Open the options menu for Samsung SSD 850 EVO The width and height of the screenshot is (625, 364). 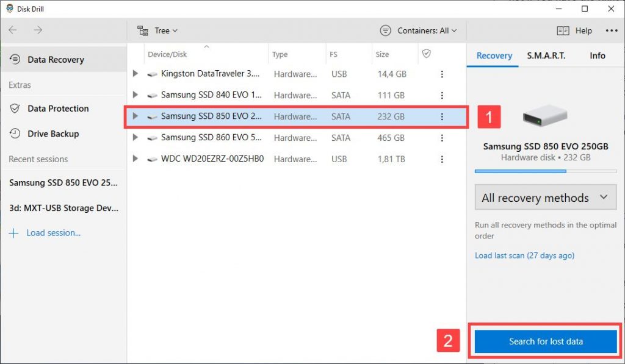coord(442,116)
